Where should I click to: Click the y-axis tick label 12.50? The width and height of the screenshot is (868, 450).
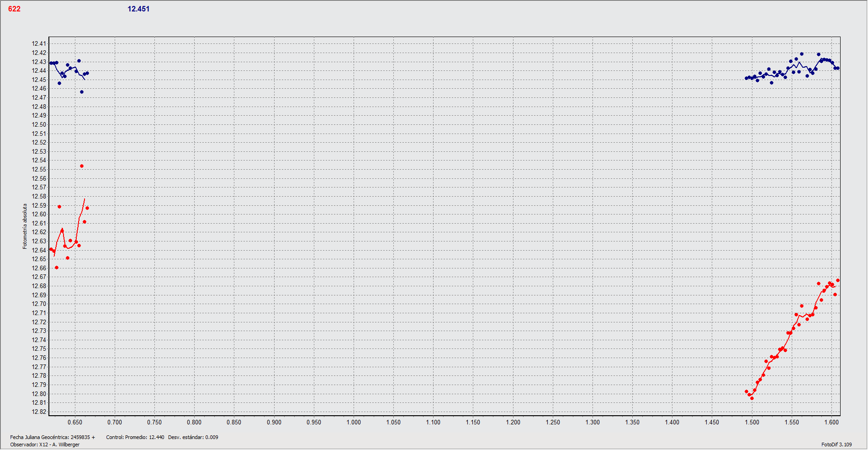click(39, 124)
